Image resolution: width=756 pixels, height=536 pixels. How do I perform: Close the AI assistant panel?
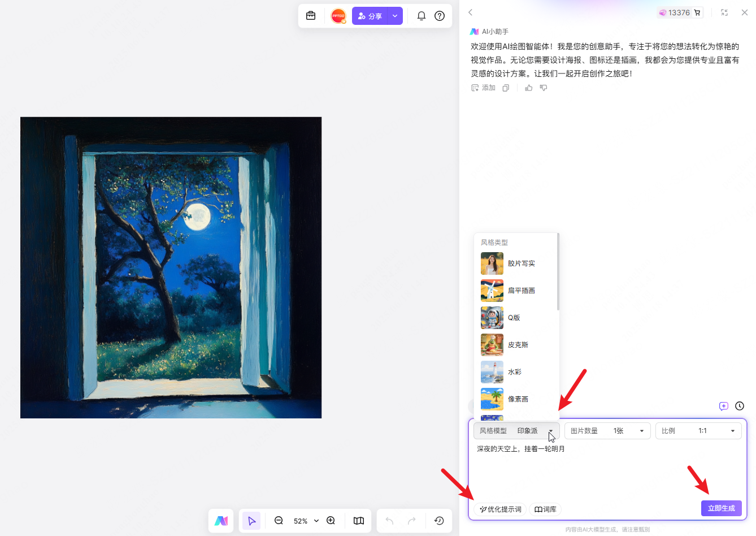745,12
